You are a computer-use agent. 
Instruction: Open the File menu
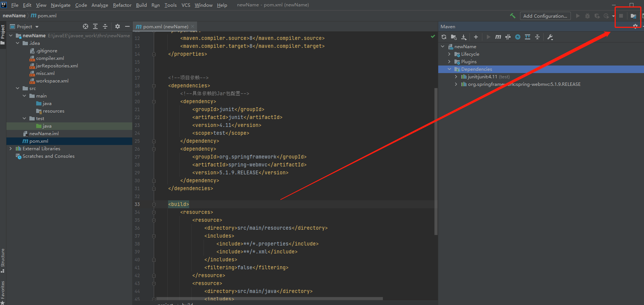(15, 5)
